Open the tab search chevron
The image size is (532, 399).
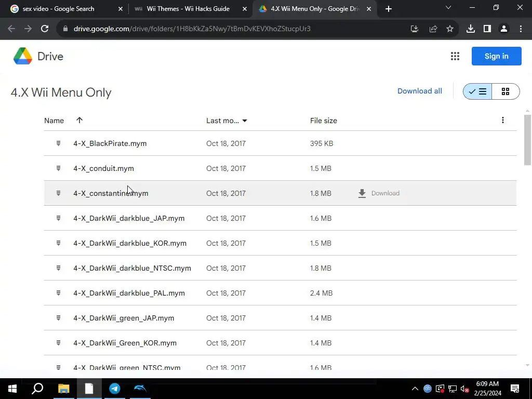click(448, 7)
